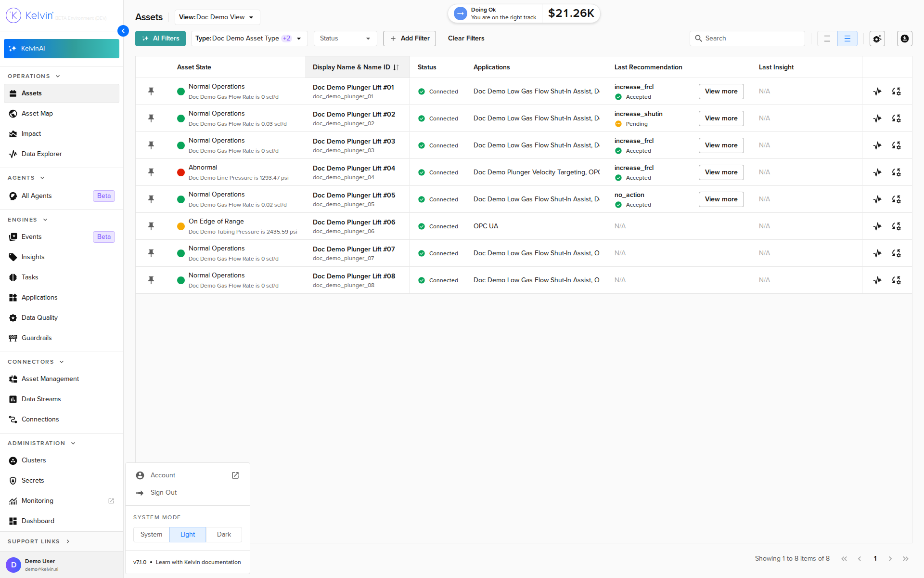Click the sync settings icon for Plunger Lift #06
Viewport: 924px width, 578px height.
pos(896,226)
